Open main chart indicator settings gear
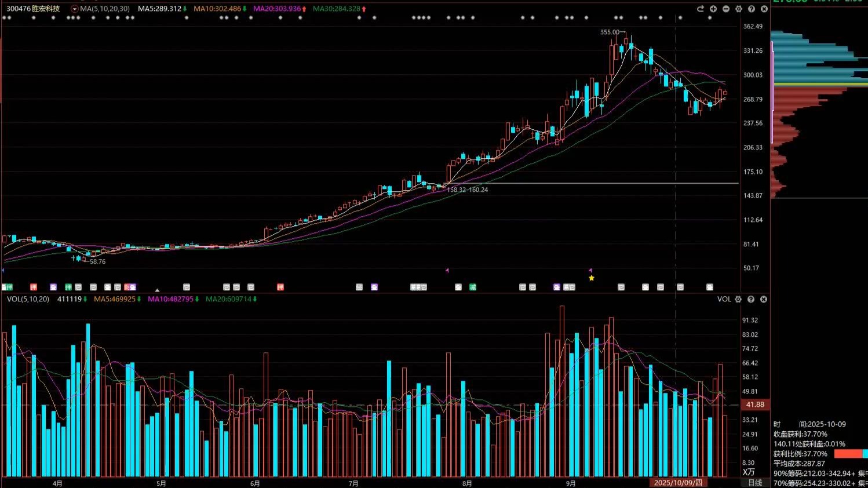This screenshot has width=868, height=488. [x=738, y=9]
